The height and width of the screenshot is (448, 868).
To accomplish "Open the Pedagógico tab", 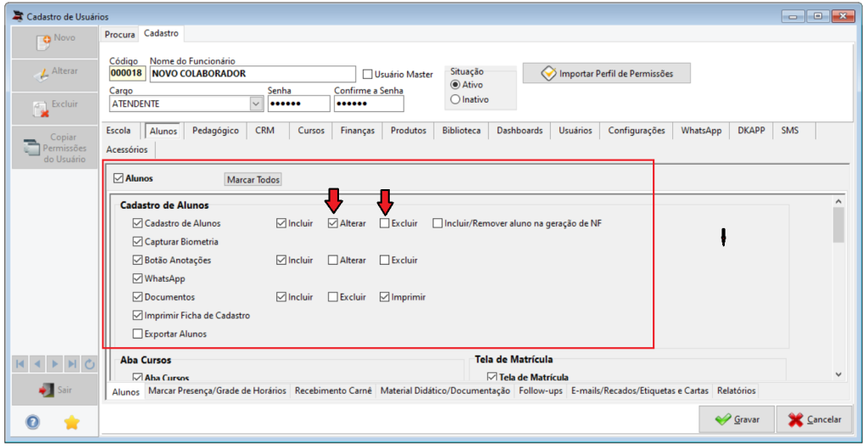I will [216, 131].
